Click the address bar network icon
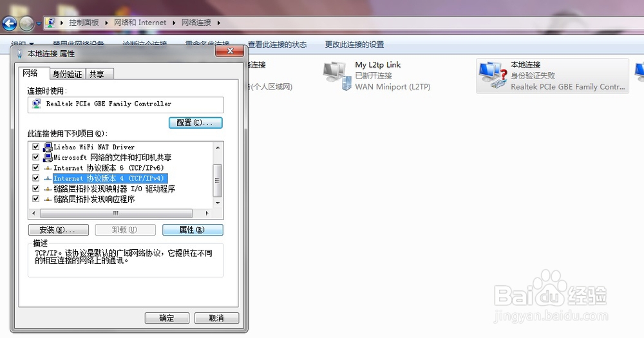 pyautogui.click(x=50, y=23)
